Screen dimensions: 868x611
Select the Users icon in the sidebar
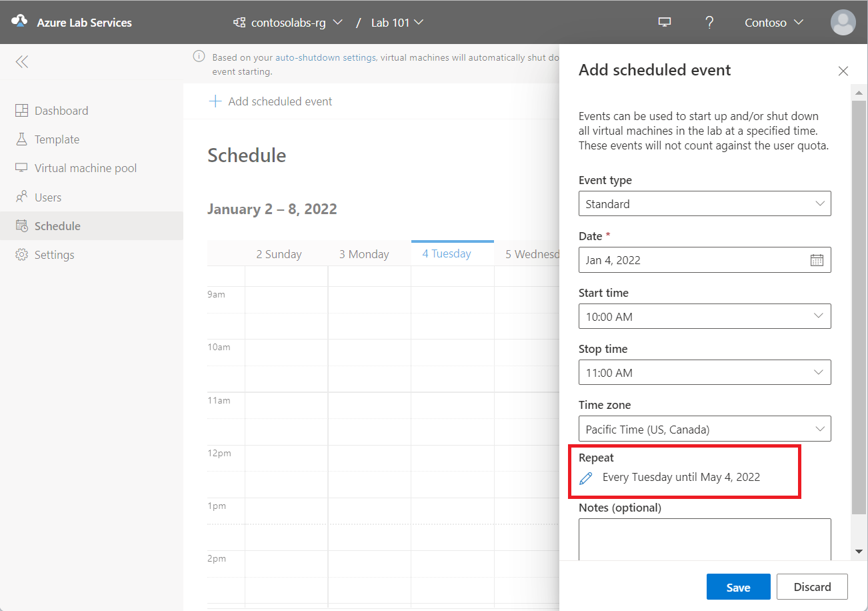coord(21,197)
